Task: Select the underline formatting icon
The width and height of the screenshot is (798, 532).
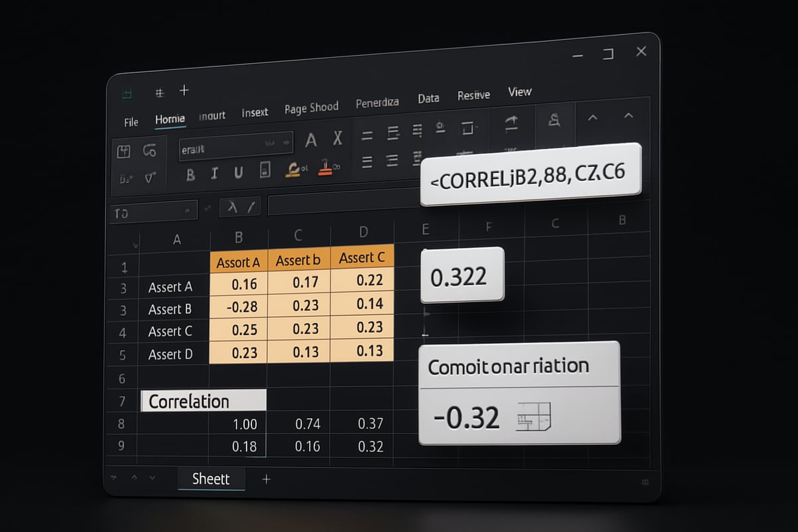Action: coord(239,172)
